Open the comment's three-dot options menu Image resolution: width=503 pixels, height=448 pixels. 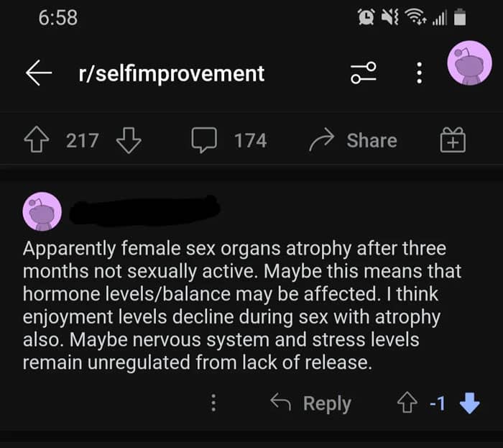pyautogui.click(x=213, y=403)
